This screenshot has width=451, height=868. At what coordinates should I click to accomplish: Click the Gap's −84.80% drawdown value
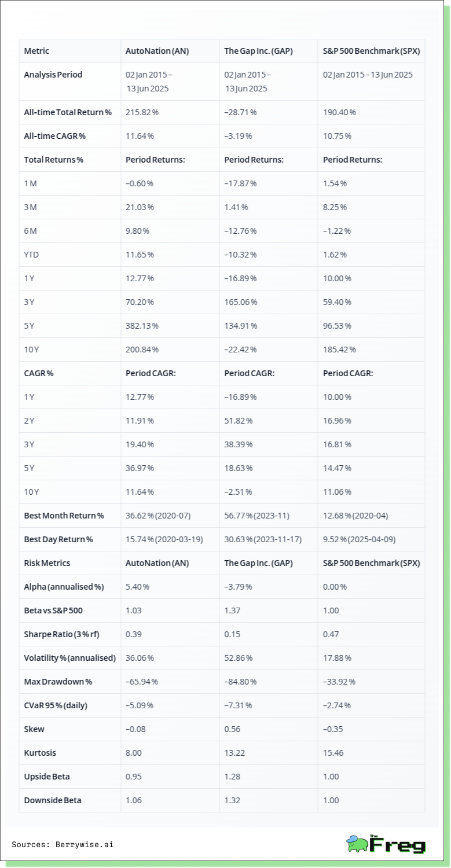coord(240,682)
